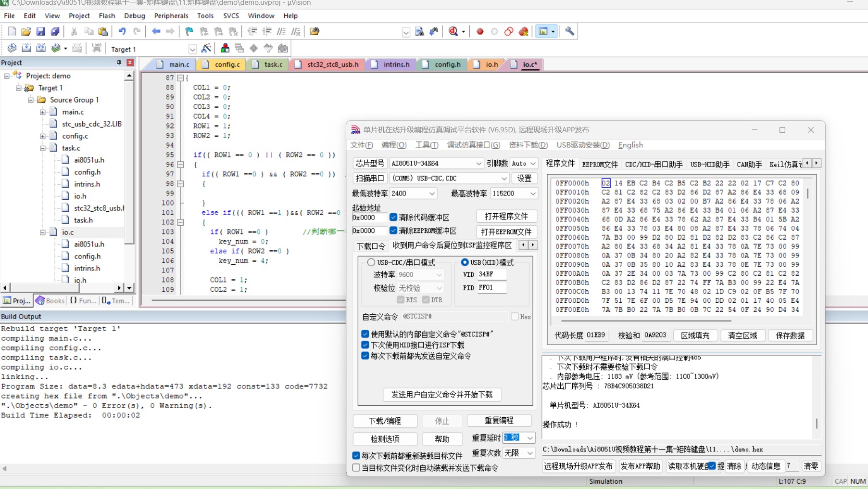Image resolution: width=868 pixels, height=489 pixels.
Task: Uncheck the clear EEPROM buffer (清除EEPROM缓冲区) checkbox
Action: [x=393, y=231]
